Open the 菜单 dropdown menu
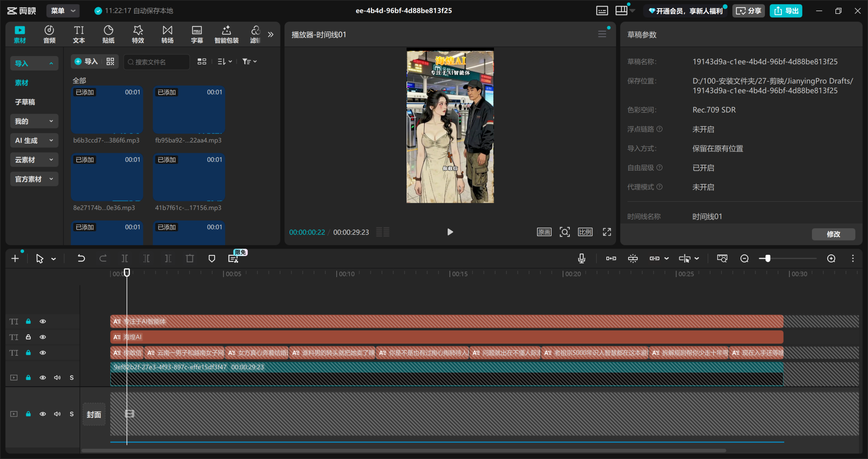Viewport: 868px width, 459px height. pos(63,11)
